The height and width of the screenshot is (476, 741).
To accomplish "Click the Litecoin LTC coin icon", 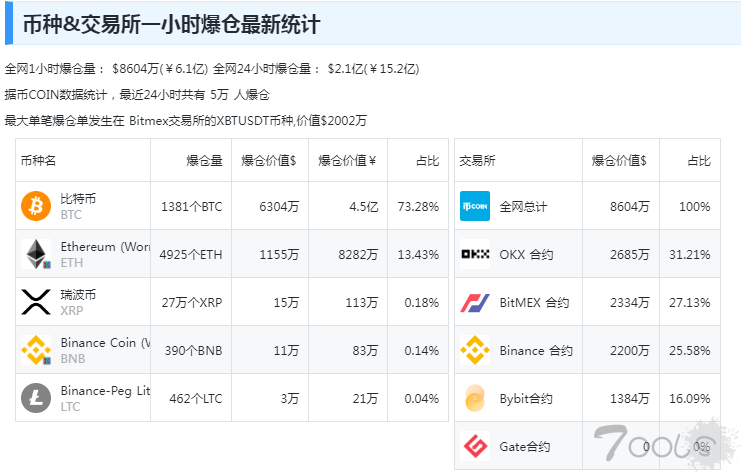I will [x=36, y=398].
